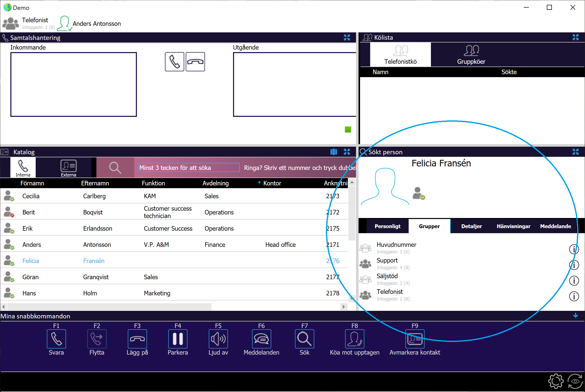Focus the catalog search input field
Viewport: 585px width, 392px height.
[x=189, y=167]
